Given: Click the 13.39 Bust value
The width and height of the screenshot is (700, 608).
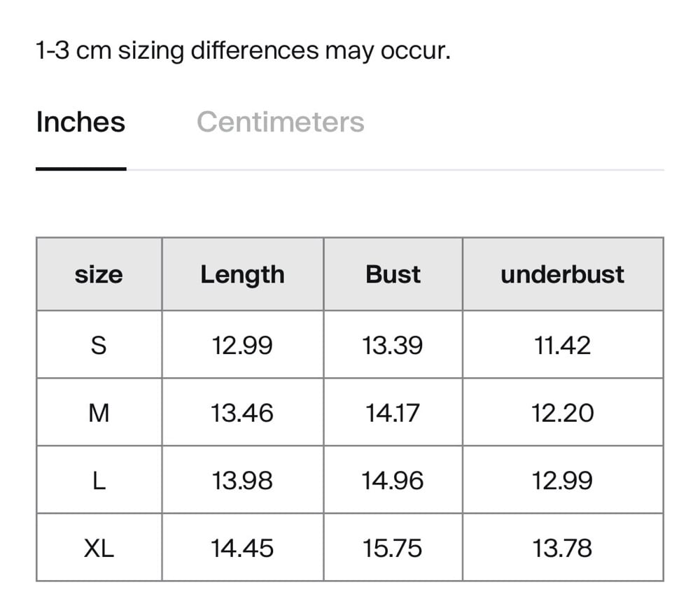Looking at the screenshot, I should (x=393, y=345).
